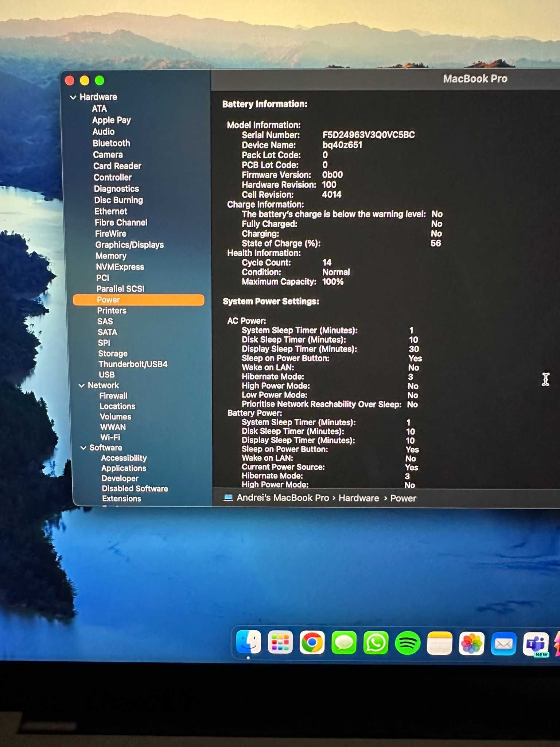
Task: Select Applications under Software
Action: 124,468
